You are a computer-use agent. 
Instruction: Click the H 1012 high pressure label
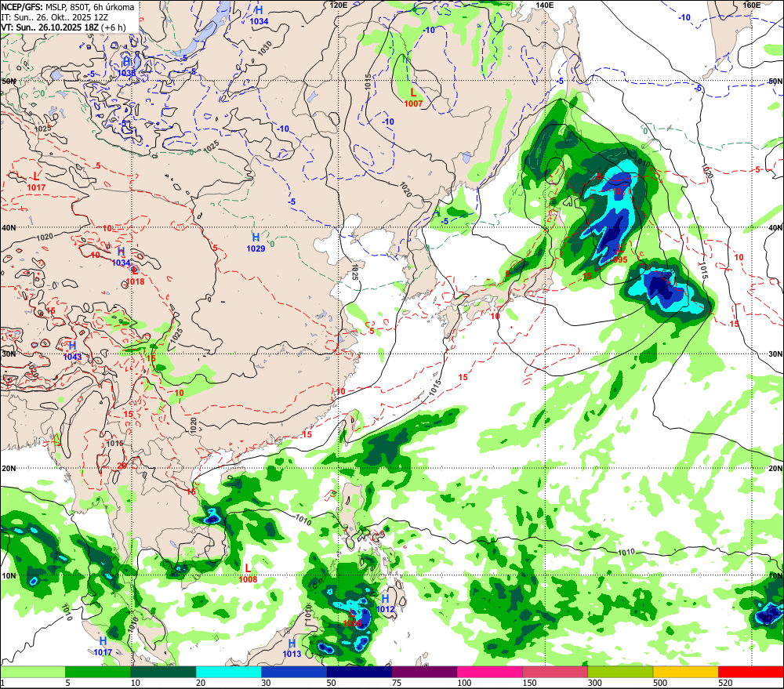coord(385,604)
